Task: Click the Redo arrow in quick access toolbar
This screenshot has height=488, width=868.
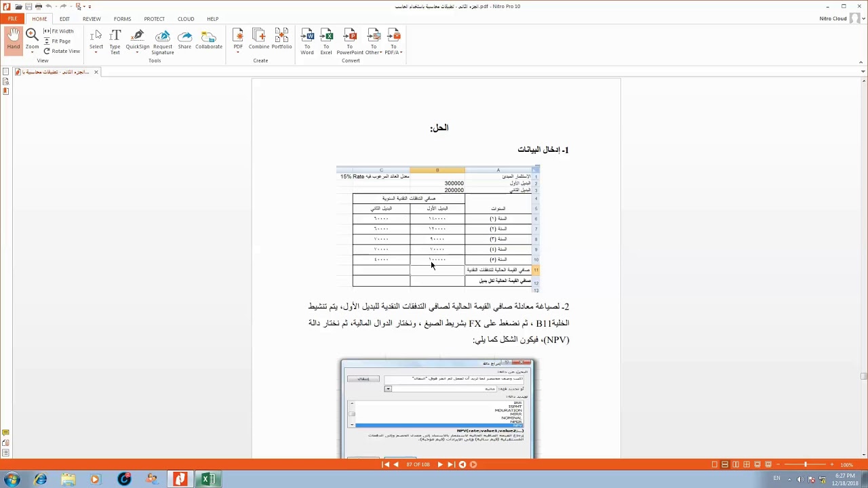Action: coord(64,7)
